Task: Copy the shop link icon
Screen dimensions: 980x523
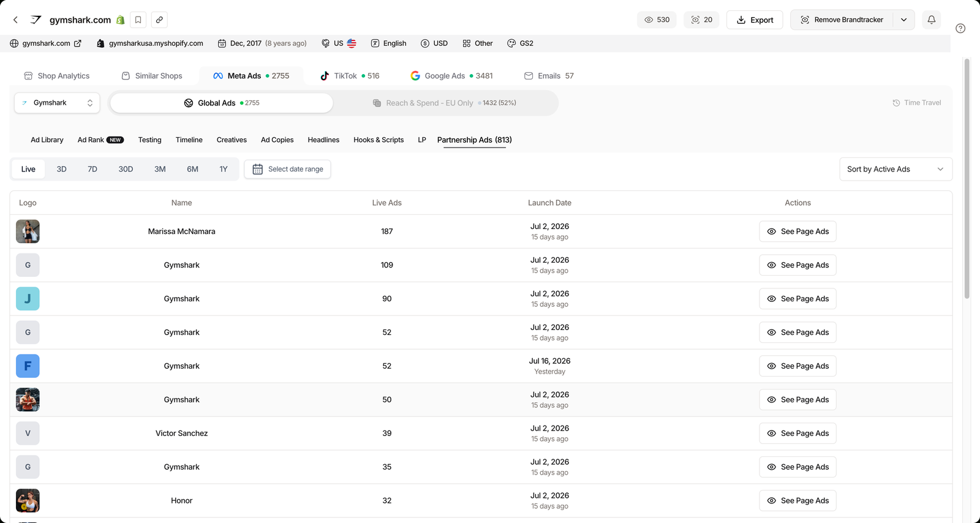Action: 159,20
